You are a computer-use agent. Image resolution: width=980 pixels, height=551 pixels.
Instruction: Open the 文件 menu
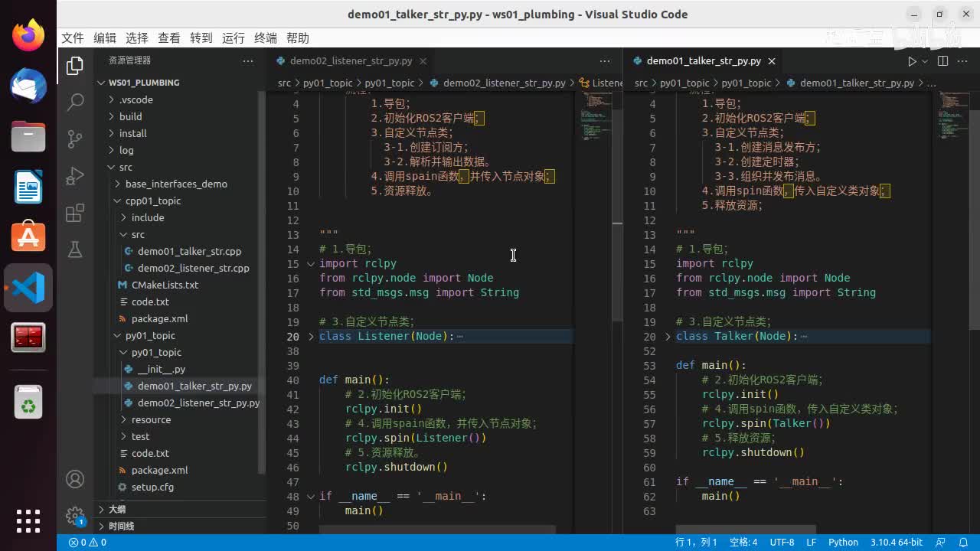pos(73,38)
